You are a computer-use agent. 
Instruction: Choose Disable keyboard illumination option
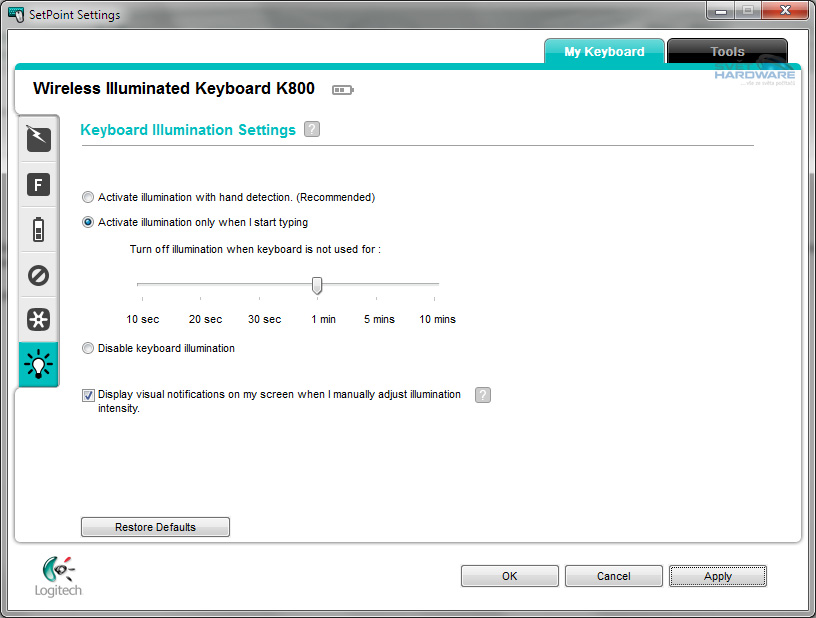pyautogui.click(x=88, y=349)
